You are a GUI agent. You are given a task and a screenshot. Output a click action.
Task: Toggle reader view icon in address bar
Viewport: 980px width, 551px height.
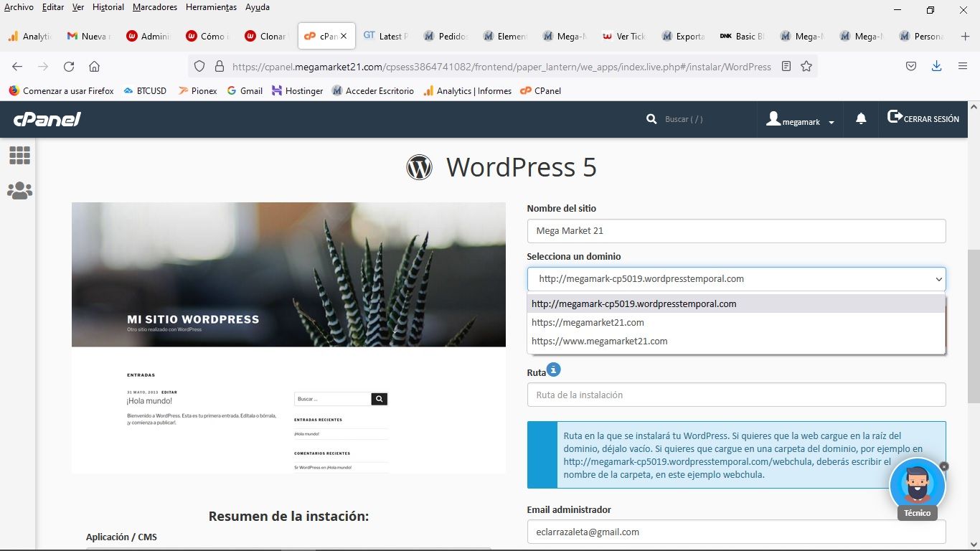coord(786,66)
